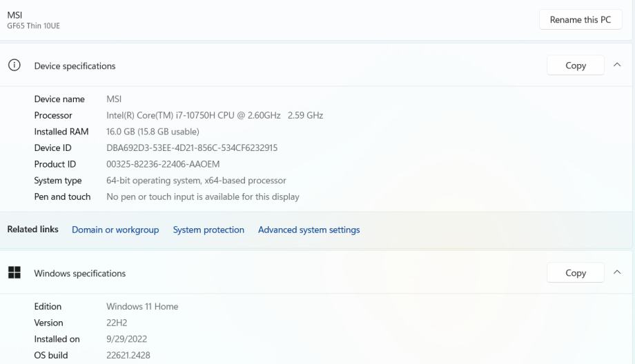Copy the device specifications
The image size is (635, 364).
pos(575,65)
